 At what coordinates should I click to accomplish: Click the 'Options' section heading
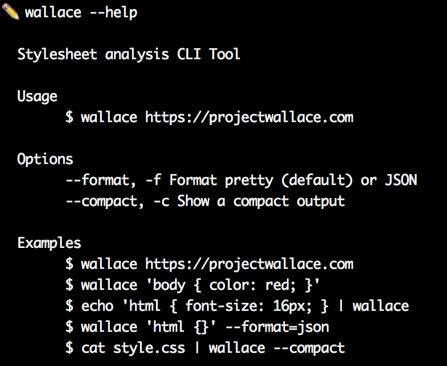click(45, 159)
